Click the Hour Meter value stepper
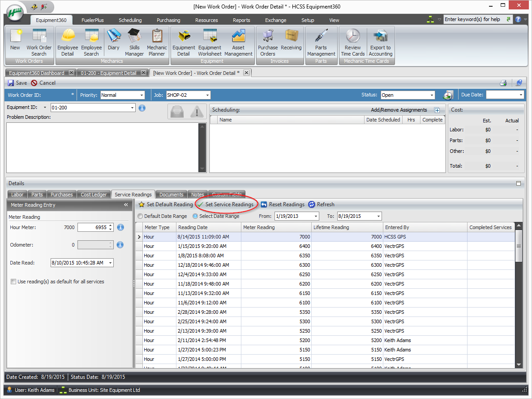Viewport: 532px width, 399px height. click(x=110, y=227)
